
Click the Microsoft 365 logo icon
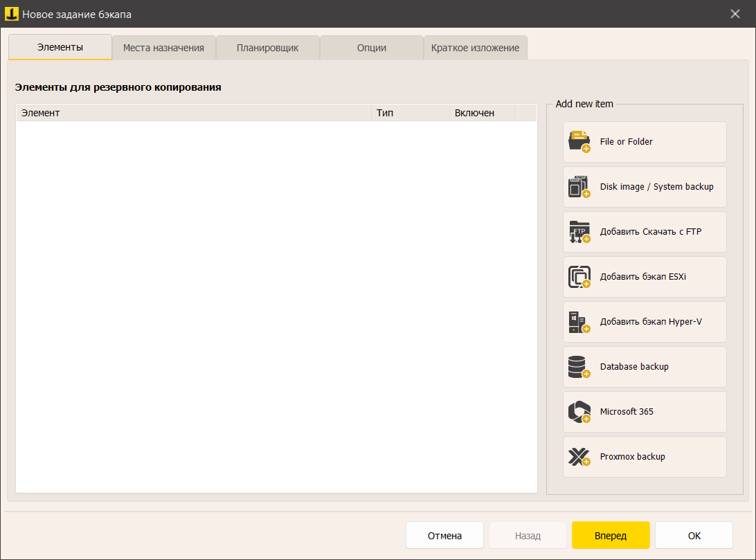[x=579, y=412]
